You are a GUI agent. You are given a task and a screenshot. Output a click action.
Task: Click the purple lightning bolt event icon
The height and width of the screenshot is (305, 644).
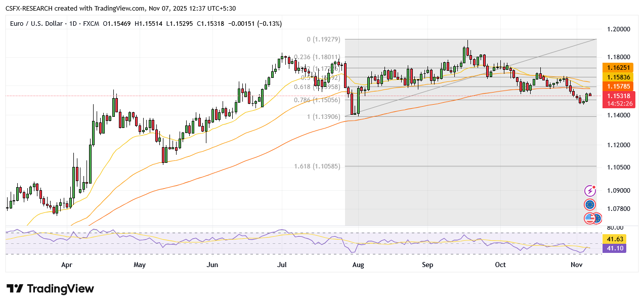(x=590, y=191)
